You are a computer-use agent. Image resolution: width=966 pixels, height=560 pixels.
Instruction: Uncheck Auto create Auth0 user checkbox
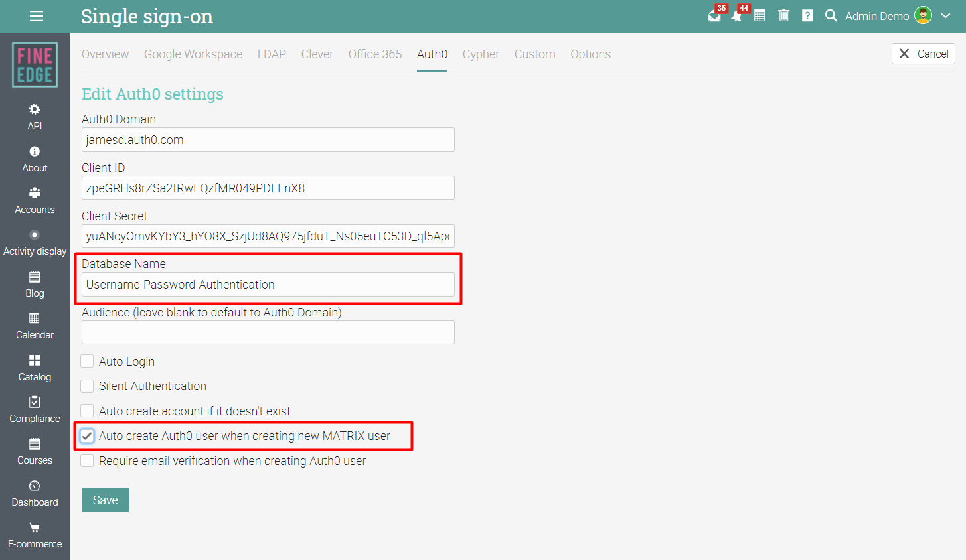coord(87,436)
